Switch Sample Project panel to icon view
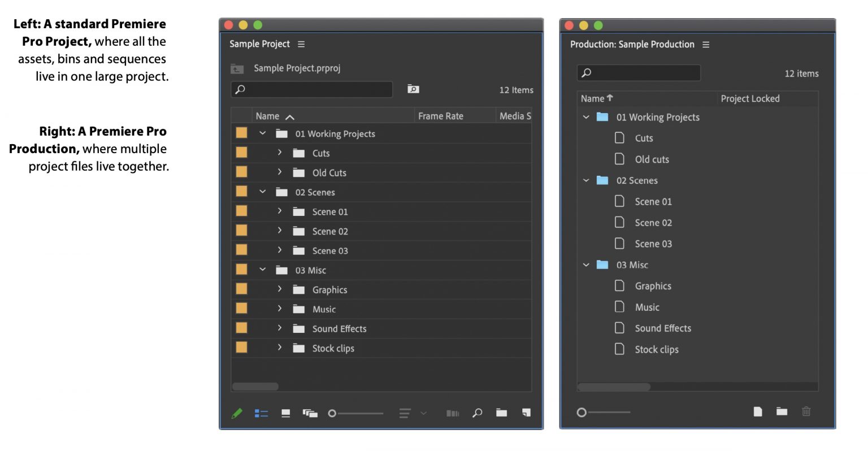Screen dimensions: 868x451 tap(286, 413)
